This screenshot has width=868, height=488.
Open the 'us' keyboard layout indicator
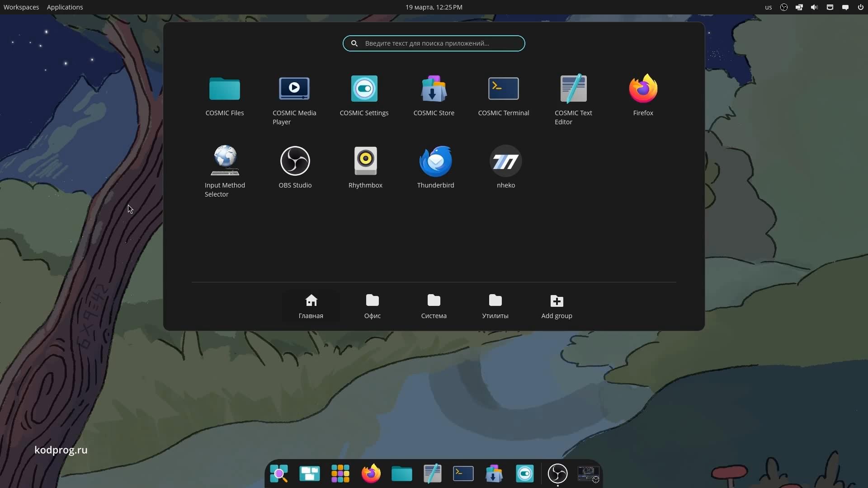coord(768,7)
